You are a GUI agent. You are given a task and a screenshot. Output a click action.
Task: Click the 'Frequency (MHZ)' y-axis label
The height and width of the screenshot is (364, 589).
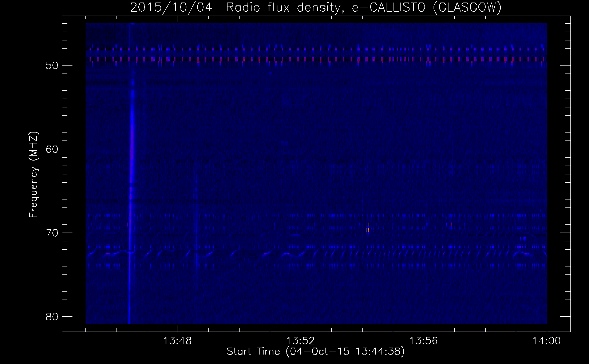(x=33, y=175)
